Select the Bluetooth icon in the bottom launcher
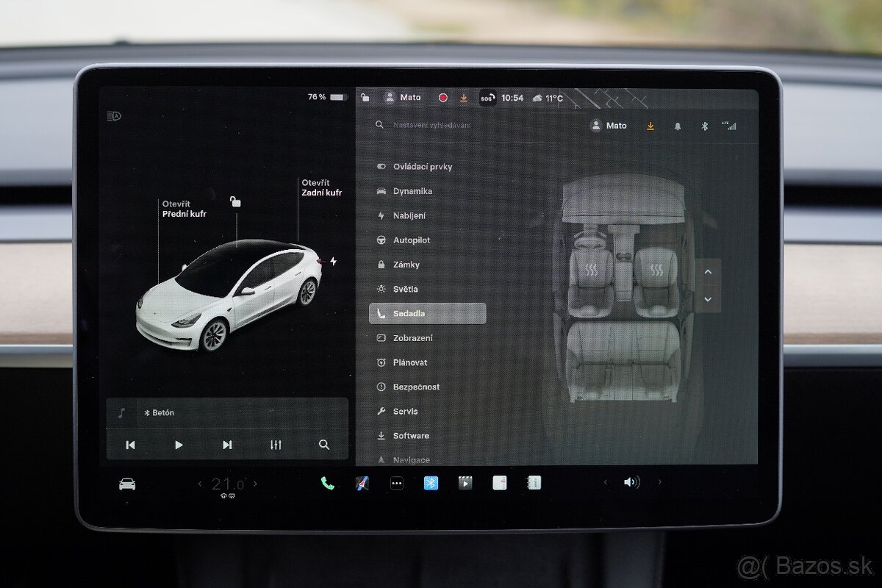 coord(430,483)
